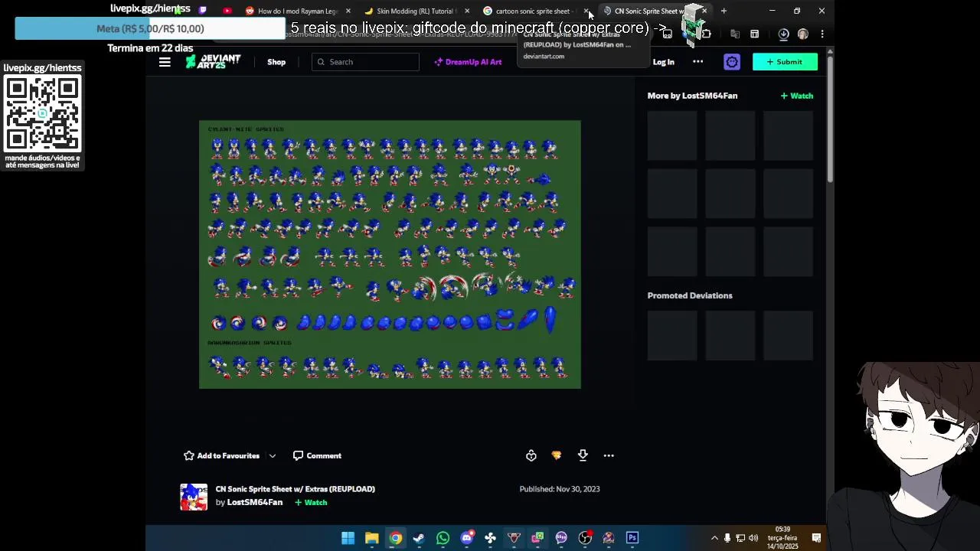Open the deviation's more options menu
The image size is (980, 551).
pos(609,455)
